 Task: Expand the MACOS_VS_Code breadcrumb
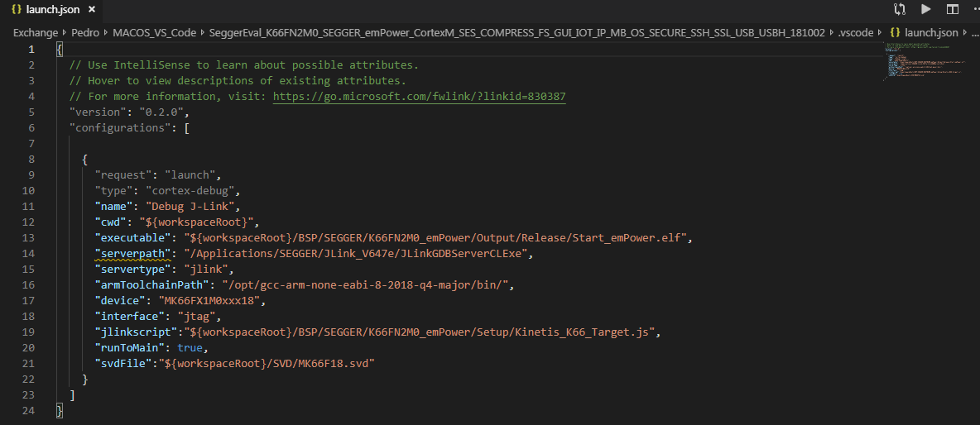(x=154, y=32)
